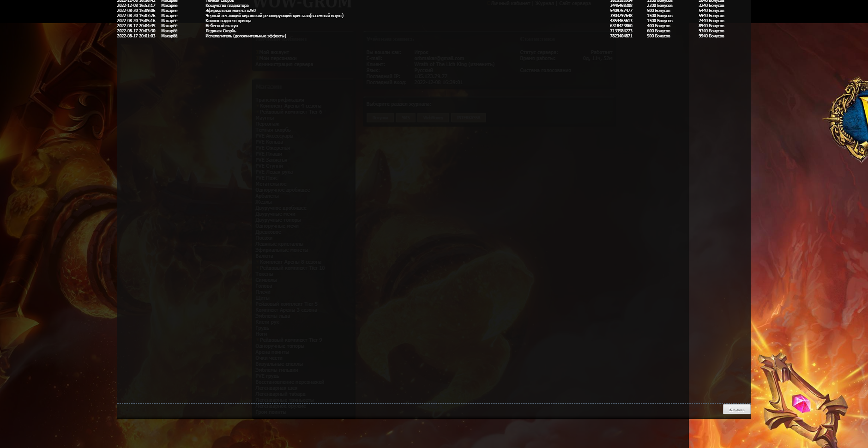Open the Маунты shop category
Image resolution: width=868 pixels, height=448 pixels.
265,118
